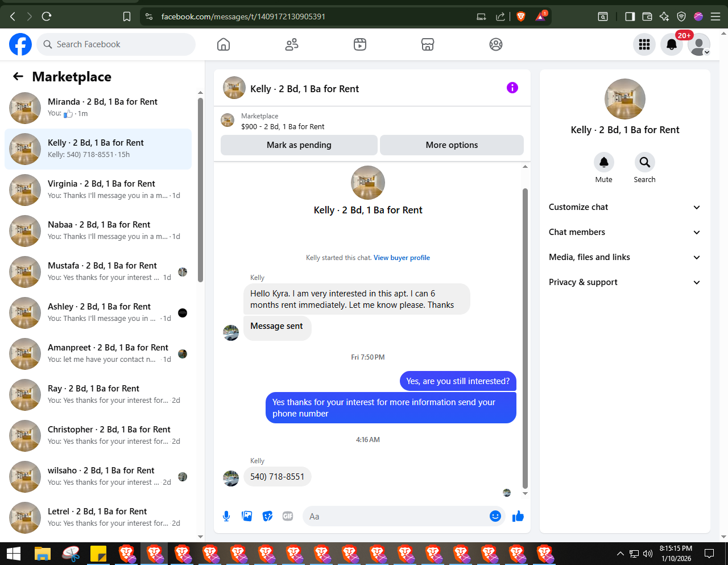Image resolution: width=728 pixels, height=565 pixels.
Task: Open Ray's rental conversation
Action: click(98, 394)
